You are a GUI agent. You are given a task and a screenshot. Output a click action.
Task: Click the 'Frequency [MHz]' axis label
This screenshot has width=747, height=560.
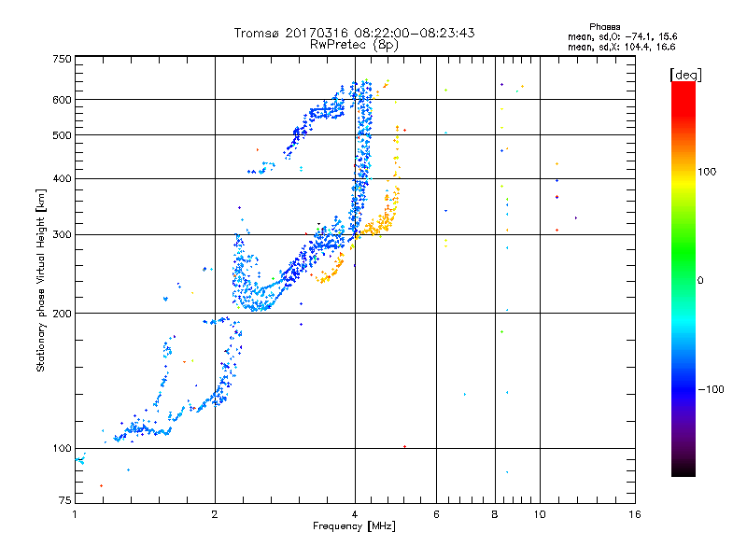point(354,526)
